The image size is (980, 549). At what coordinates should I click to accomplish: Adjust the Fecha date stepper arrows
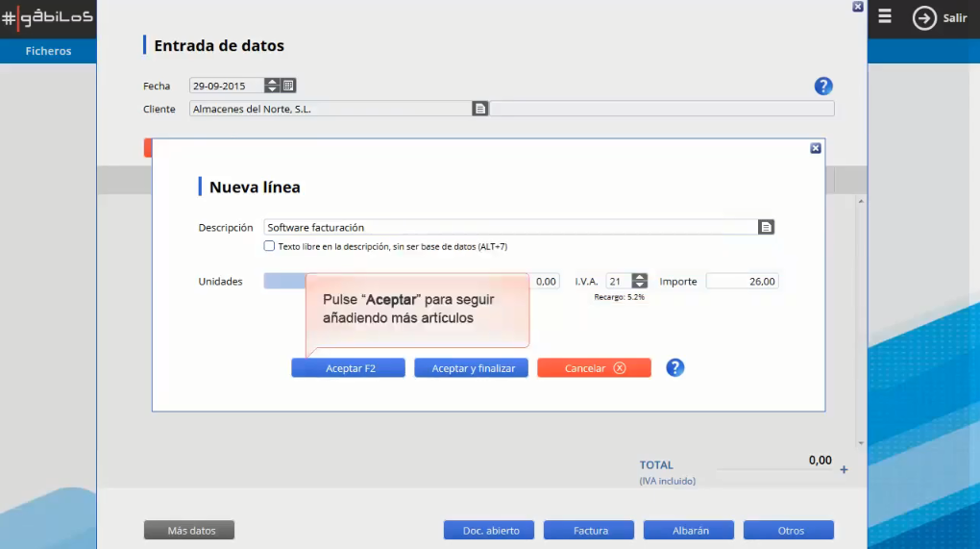[272, 86]
